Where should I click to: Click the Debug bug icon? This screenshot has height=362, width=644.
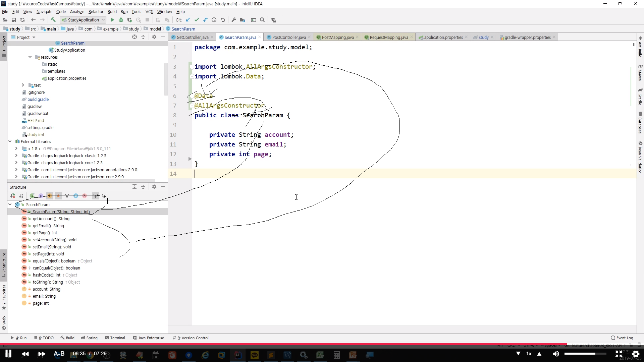[121, 20]
